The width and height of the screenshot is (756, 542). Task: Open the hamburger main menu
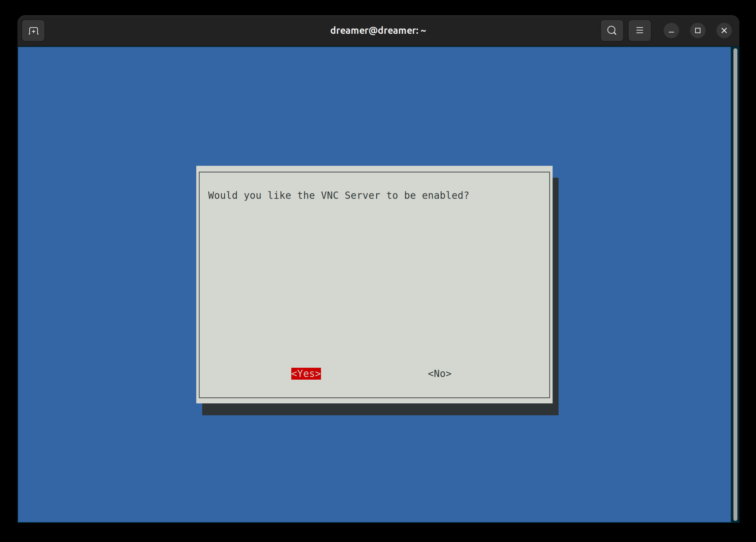pos(639,31)
